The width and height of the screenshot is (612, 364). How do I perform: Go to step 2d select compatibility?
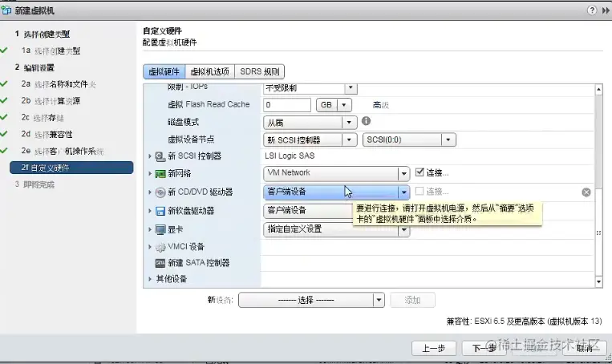point(47,135)
